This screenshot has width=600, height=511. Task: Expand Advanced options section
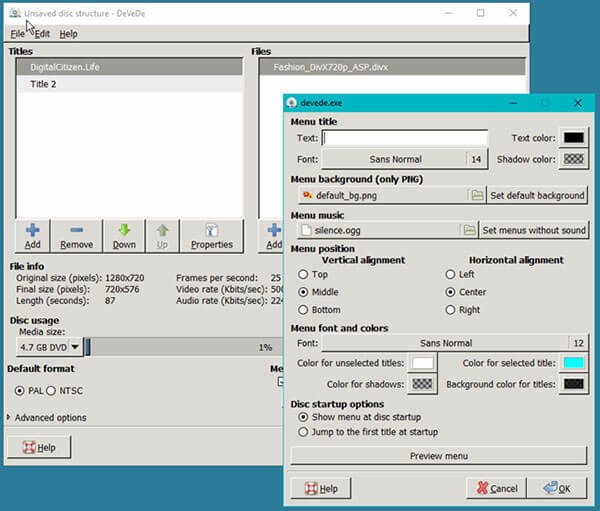coord(46,417)
